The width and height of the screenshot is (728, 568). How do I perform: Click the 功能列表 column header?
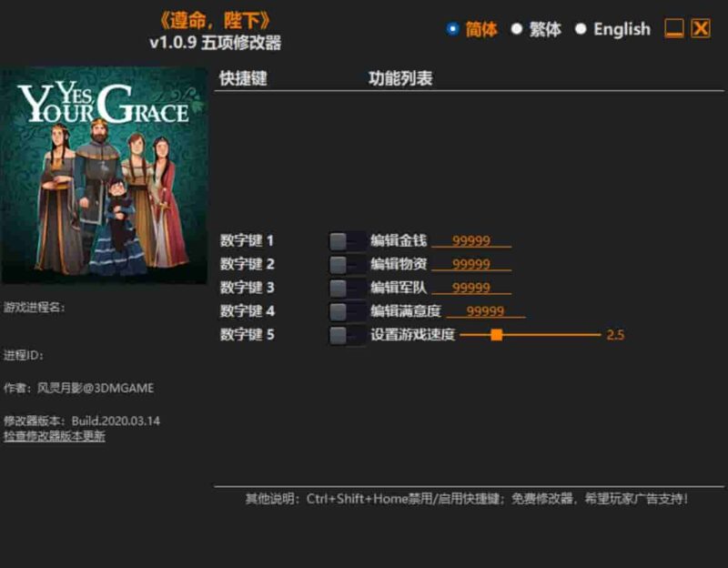tap(400, 77)
